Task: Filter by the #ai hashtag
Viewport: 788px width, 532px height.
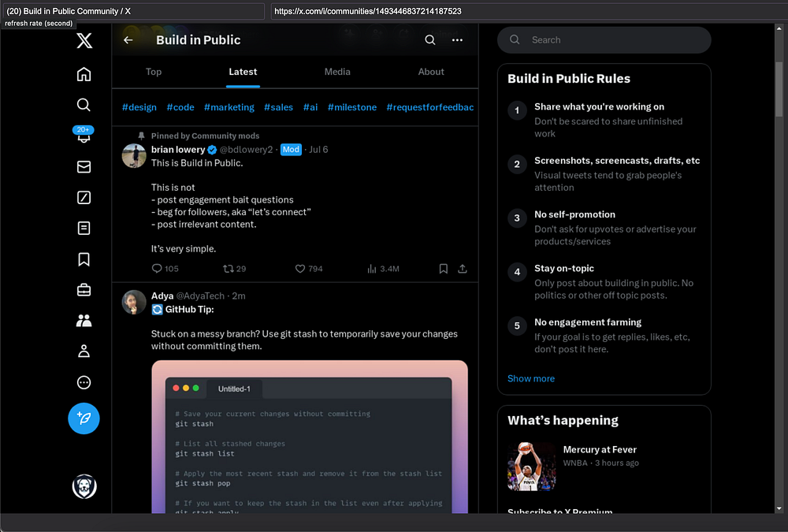Action: click(x=310, y=107)
